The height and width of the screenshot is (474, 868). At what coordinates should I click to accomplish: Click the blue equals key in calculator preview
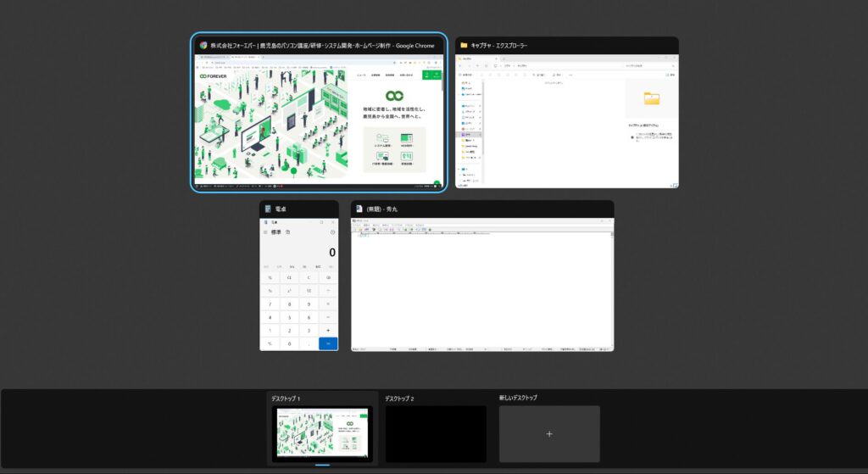pos(328,343)
